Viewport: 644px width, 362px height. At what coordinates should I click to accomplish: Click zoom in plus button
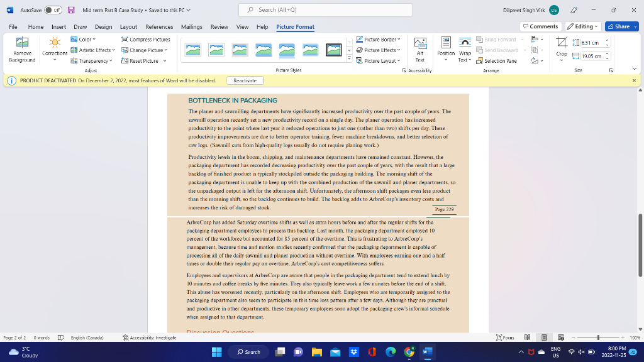point(623,337)
